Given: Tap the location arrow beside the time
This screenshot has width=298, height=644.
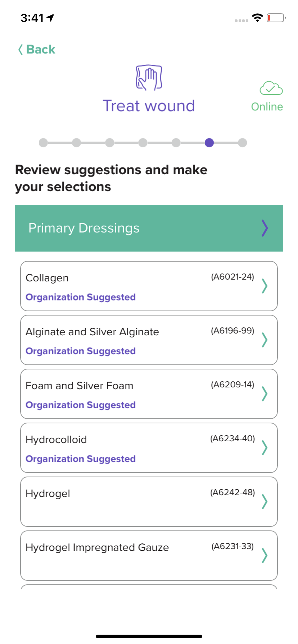Looking at the screenshot, I should (50, 18).
